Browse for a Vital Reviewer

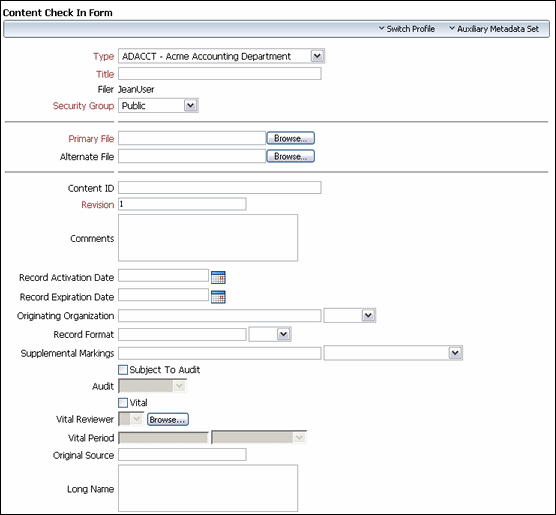(x=168, y=420)
